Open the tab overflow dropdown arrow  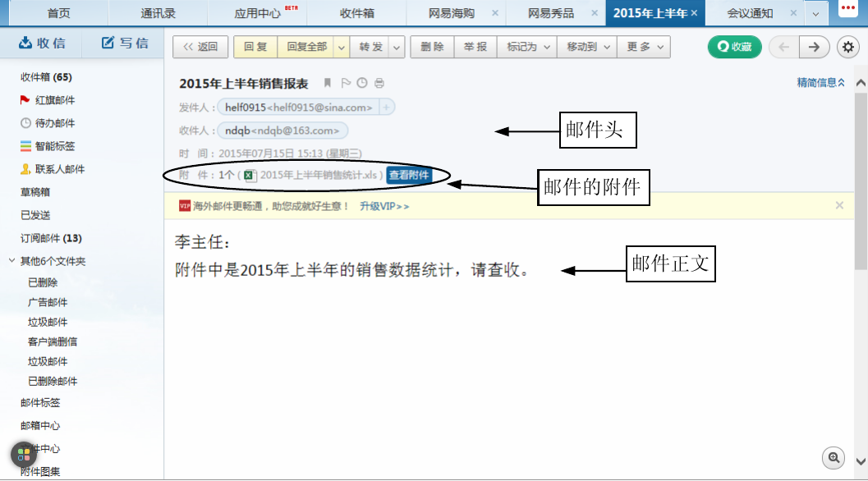tap(815, 14)
